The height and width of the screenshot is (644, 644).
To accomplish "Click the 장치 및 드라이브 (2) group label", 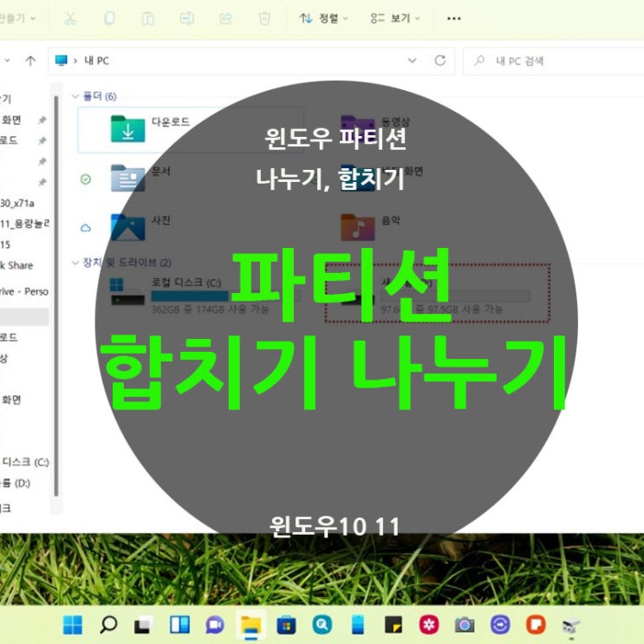I will tap(127, 263).
